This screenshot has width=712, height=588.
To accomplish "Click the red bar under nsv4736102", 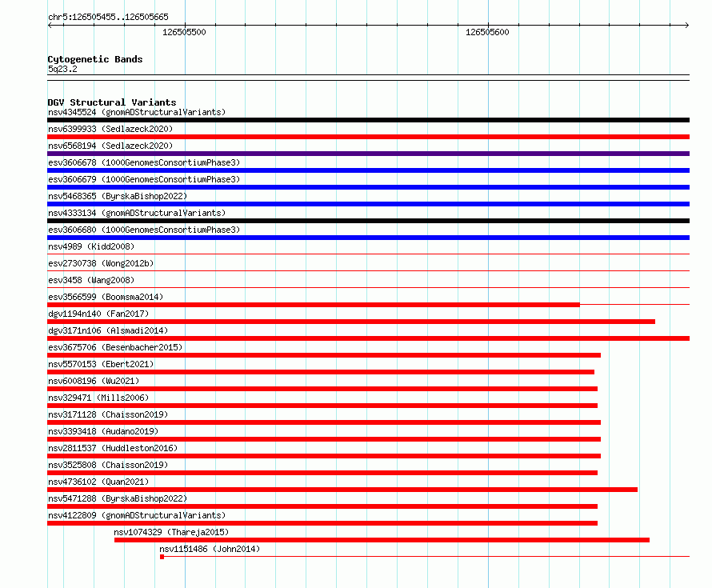I will click(342, 490).
